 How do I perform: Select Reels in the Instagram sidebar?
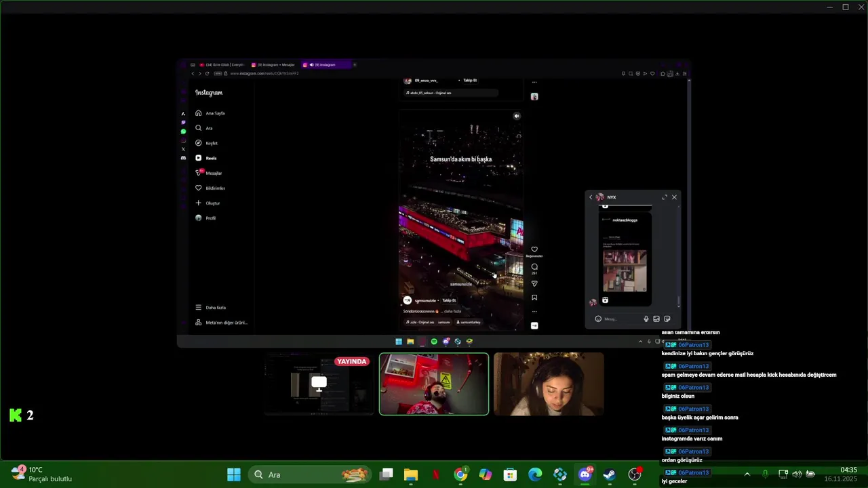pos(206,158)
